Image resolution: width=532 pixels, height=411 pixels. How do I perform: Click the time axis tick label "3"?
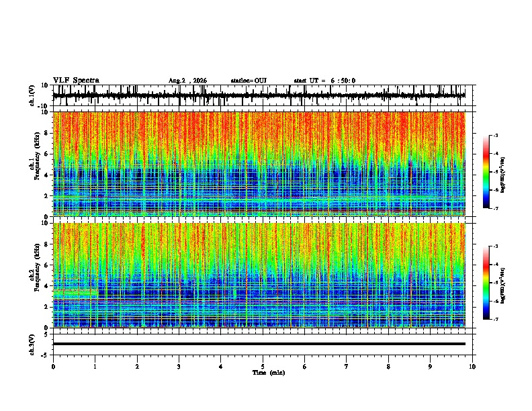[x=179, y=367]
